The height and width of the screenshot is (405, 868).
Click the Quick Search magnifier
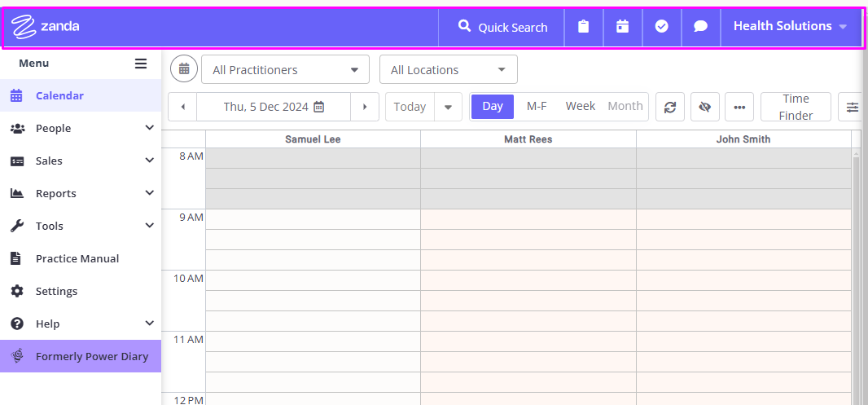pyautogui.click(x=464, y=26)
